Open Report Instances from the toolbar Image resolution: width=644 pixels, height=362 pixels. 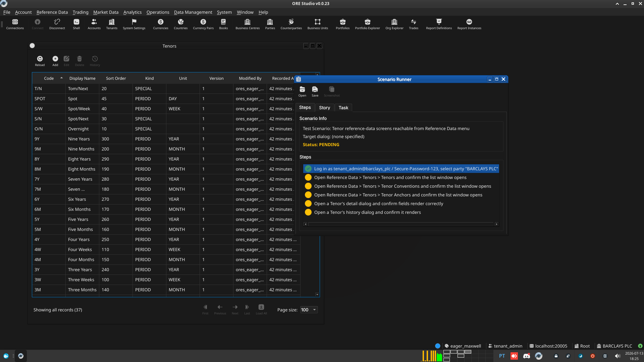point(469,24)
